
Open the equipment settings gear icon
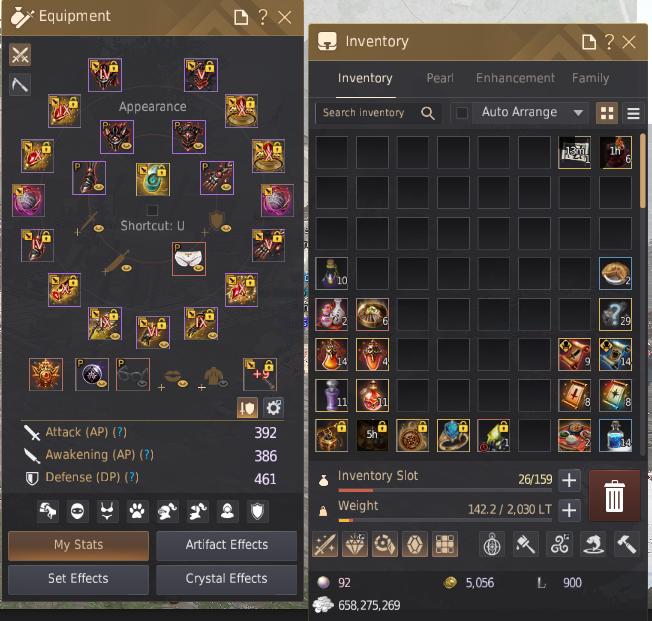tap(273, 408)
